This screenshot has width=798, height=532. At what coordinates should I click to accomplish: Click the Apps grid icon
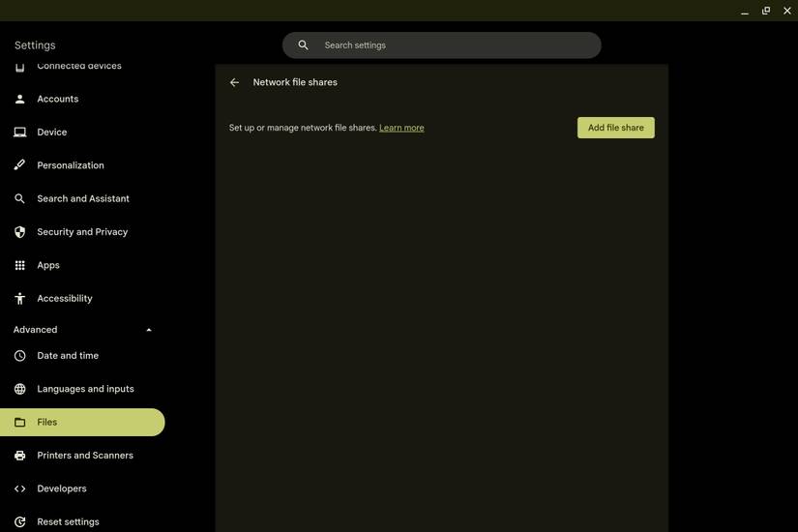(20, 265)
